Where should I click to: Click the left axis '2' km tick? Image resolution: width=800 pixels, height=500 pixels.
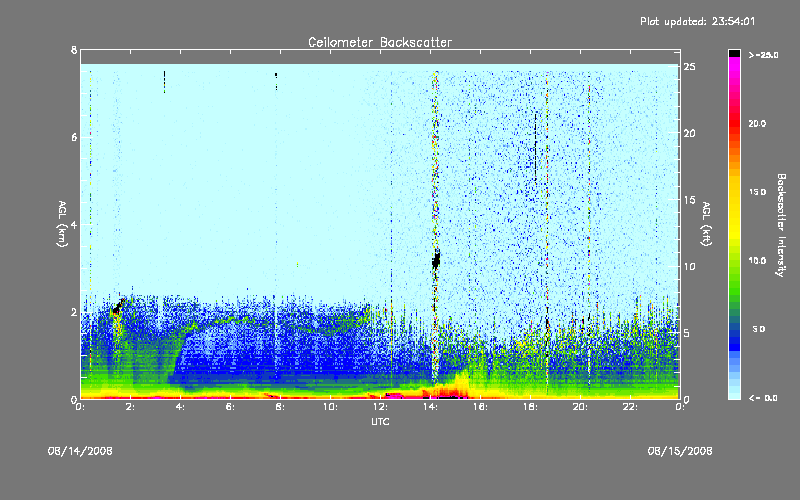click(x=74, y=312)
